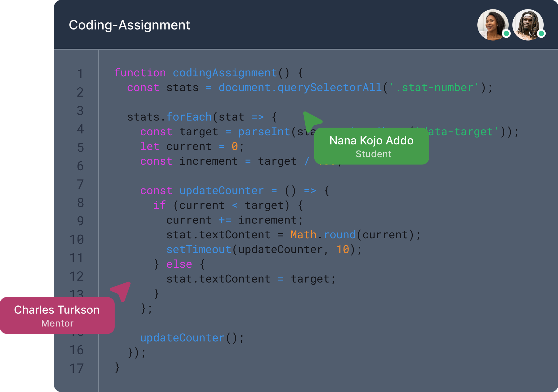Image resolution: width=558 pixels, height=392 pixels.
Task: Click the green online status dot on right avatar
Action: 542,34
